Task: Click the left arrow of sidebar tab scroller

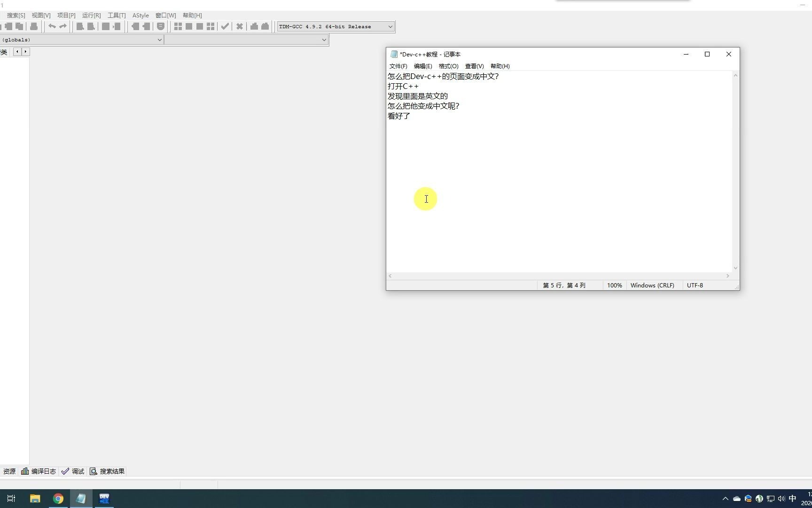Action: (17, 52)
